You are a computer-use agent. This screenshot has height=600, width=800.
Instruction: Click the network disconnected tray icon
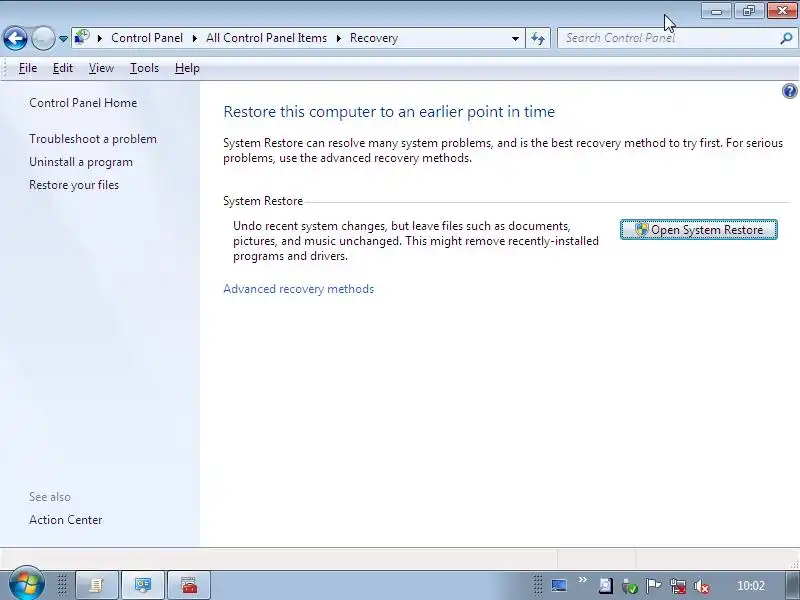[x=678, y=586]
